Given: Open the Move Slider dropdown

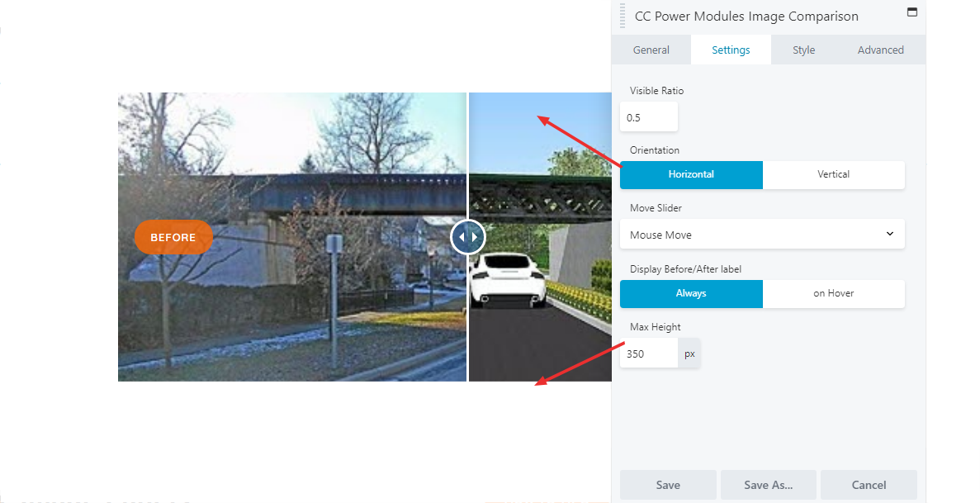Looking at the screenshot, I should point(763,234).
